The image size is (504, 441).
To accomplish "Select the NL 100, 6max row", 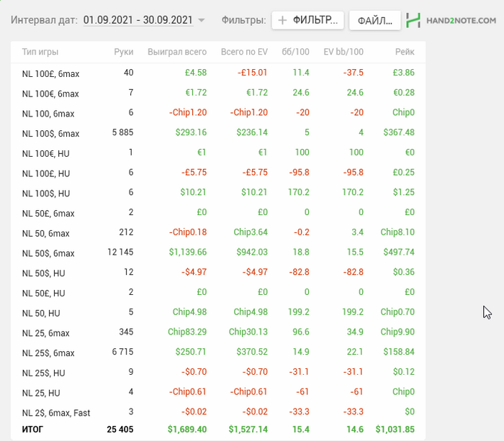I will point(218,113).
